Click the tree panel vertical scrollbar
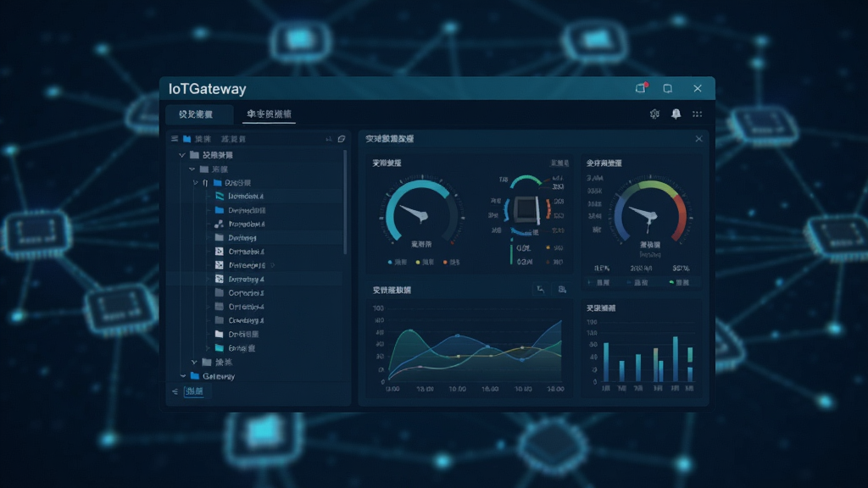This screenshot has height=488, width=868. (346, 202)
